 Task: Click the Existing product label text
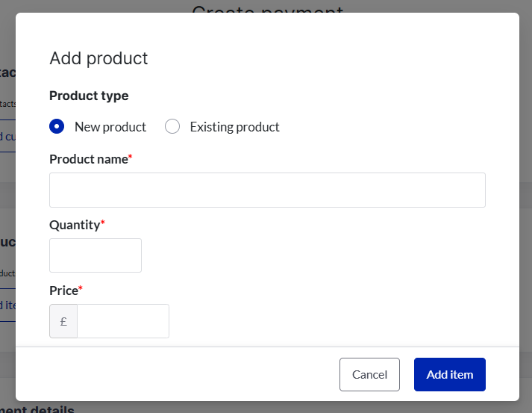coord(234,127)
